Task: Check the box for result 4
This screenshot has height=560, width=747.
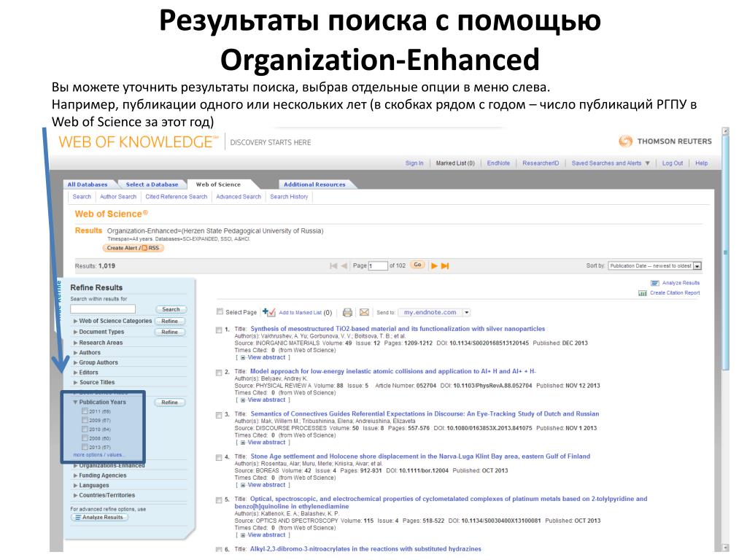Action: click(219, 457)
